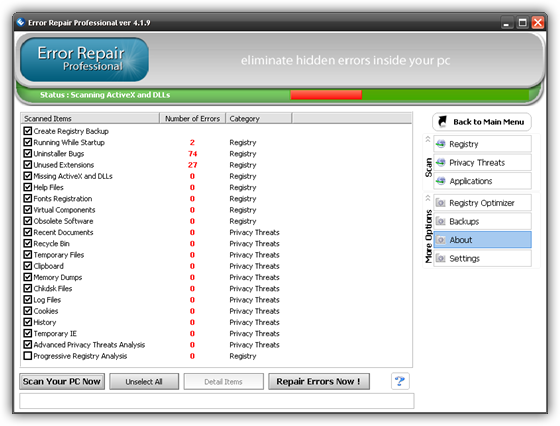
Task: Uncheck the Uninstaller Bugs checkbox
Action: (28, 153)
